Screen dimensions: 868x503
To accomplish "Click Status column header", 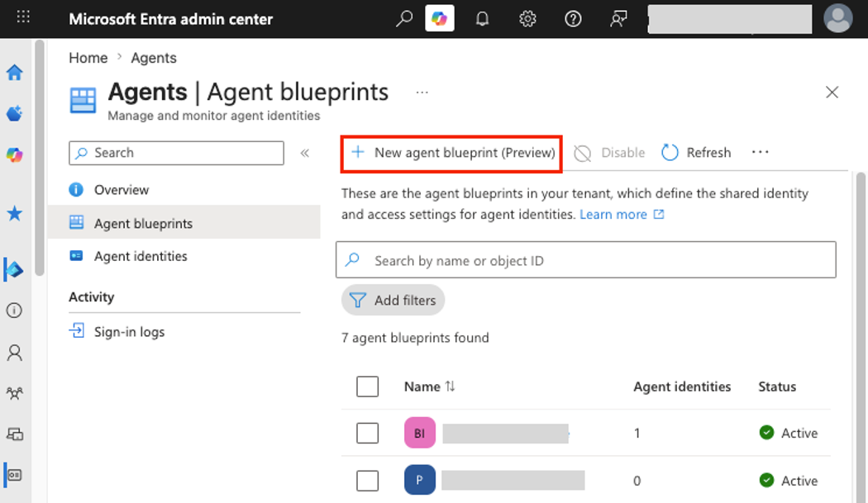I will pyautogui.click(x=777, y=387).
